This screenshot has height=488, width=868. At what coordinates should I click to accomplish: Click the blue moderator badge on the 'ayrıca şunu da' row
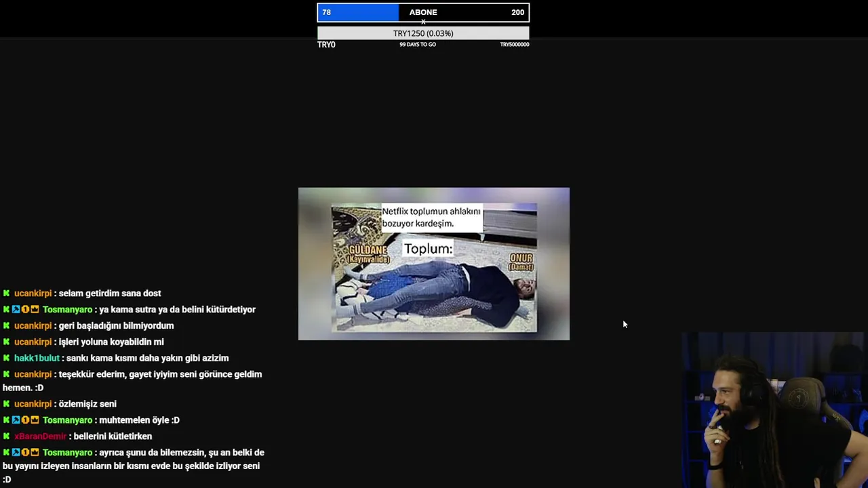click(x=16, y=453)
